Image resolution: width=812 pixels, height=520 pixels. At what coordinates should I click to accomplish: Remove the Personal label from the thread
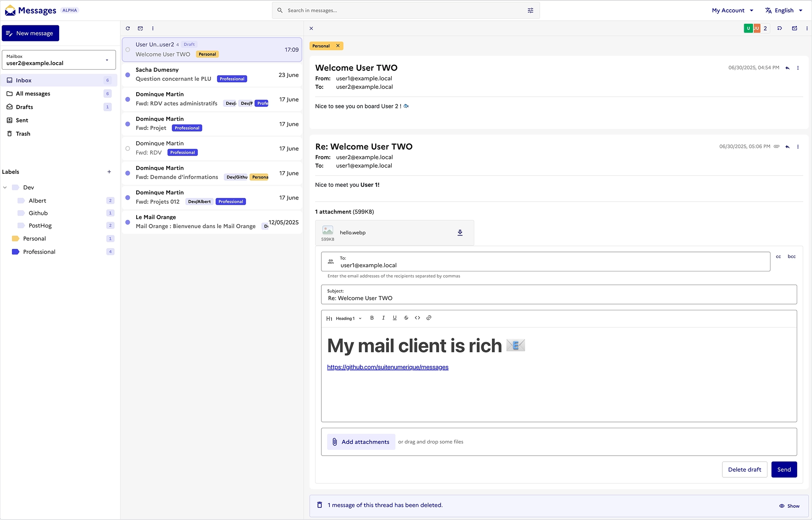337,46
